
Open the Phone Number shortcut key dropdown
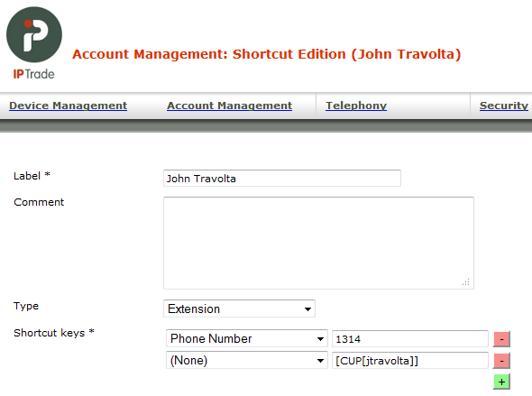(247, 338)
